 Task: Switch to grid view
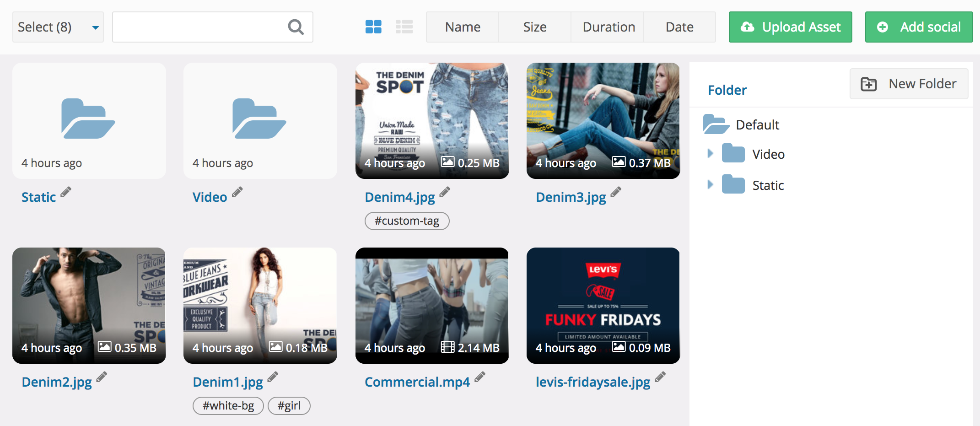(373, 27)
